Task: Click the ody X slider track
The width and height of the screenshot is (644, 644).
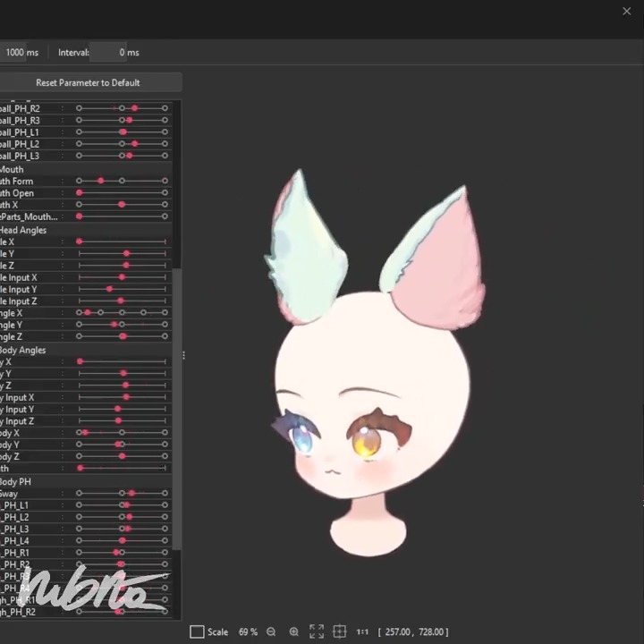Action: (122, 433)
